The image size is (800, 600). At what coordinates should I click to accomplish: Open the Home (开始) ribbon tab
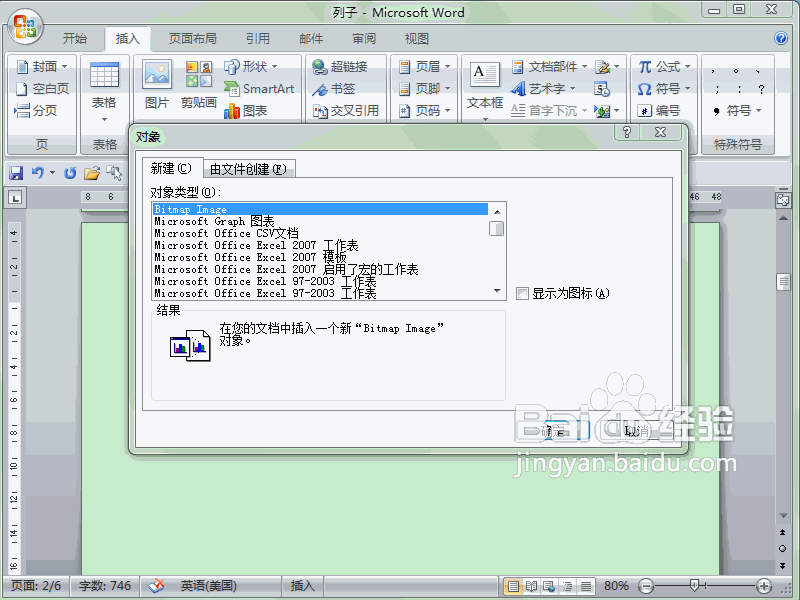[74, 39]
